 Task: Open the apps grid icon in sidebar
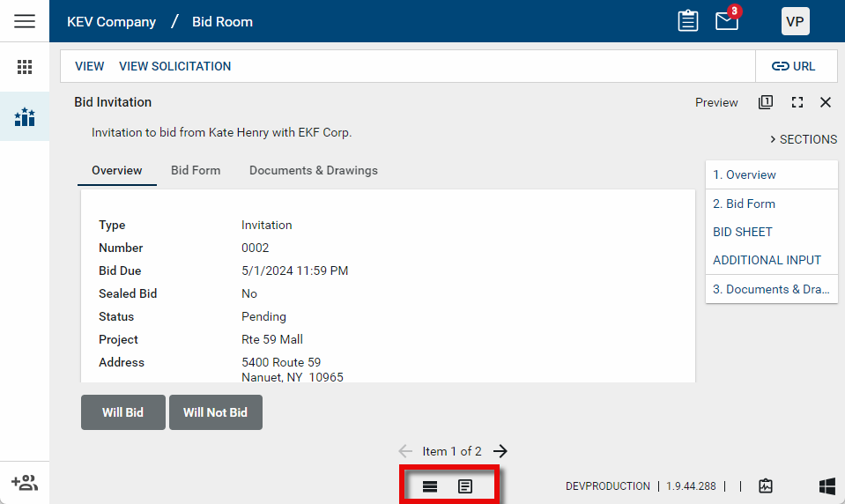point(25,67)
